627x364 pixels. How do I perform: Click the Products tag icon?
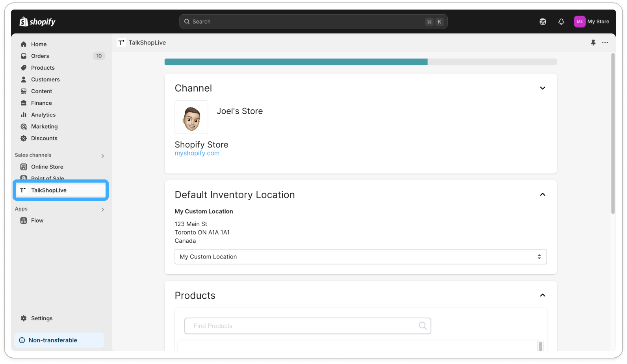[x=24, y=68]
